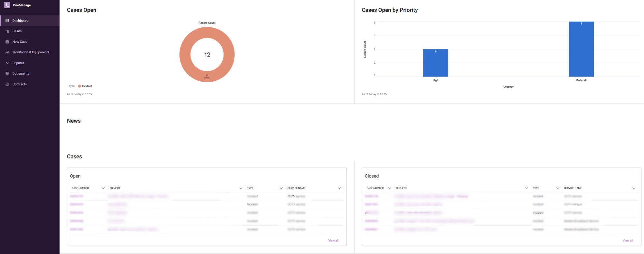Click the New Case icon

(7, 42)
